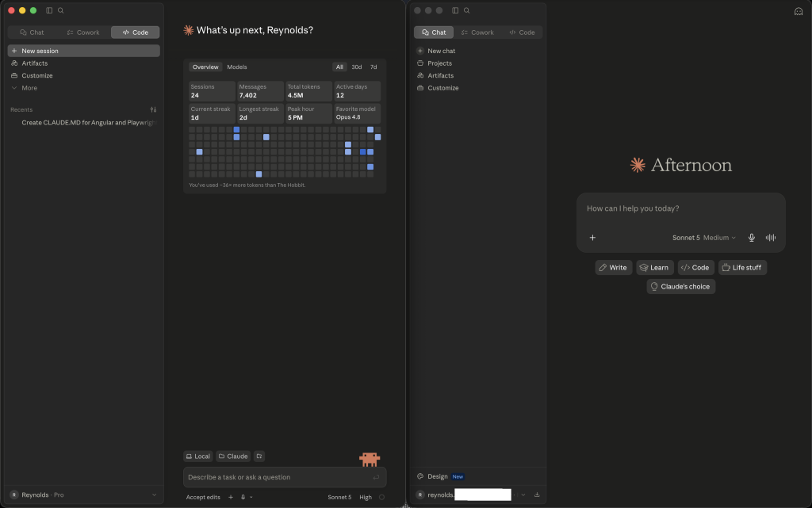This screenshot has height=508, width=812.
Task: Expand the Reynolds Pro account menu
Action: pos(83,495)
